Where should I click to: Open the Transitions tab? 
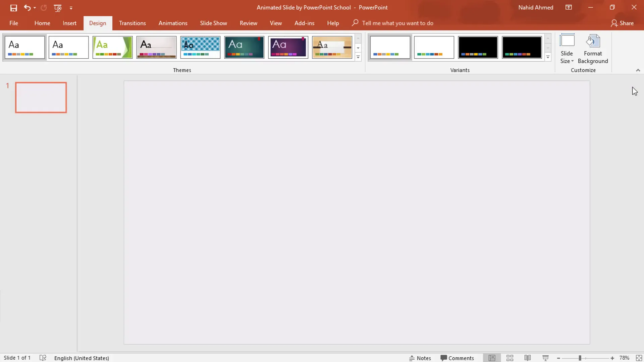tap(132, 23)
